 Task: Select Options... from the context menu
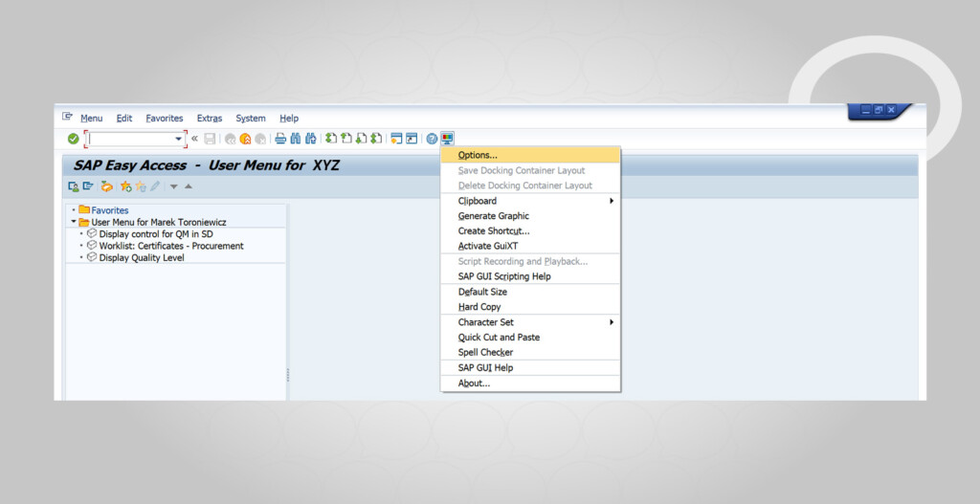tap(478, 155)
